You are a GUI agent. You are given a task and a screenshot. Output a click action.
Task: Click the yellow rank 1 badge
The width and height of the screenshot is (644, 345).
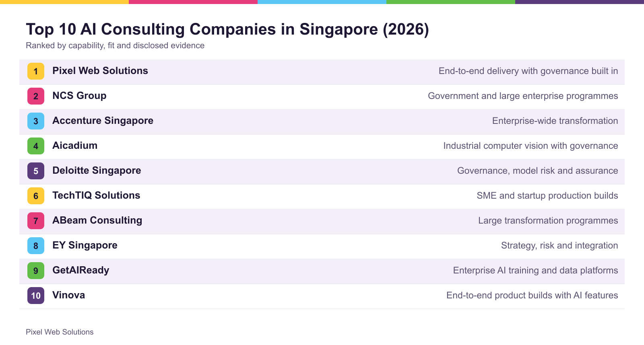click(36, 71)
